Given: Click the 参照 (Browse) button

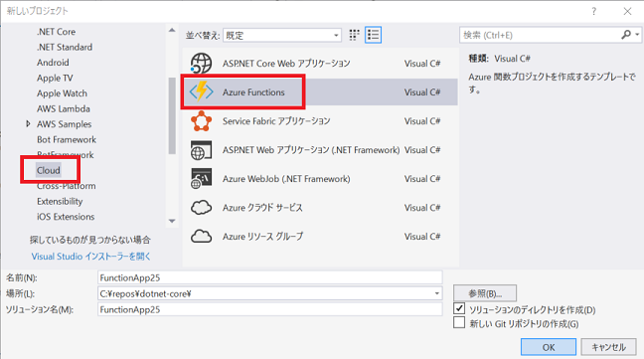Looking at the screenshot, I should point(485,293).
